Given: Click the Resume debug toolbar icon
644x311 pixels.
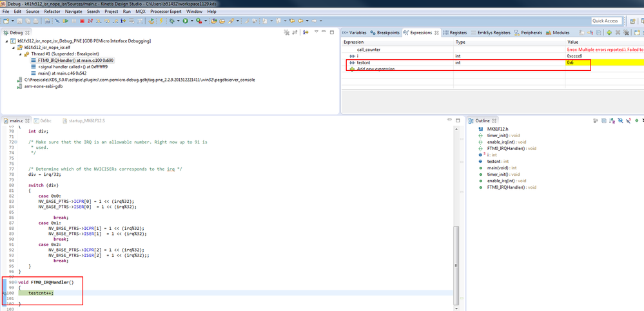Looking at the screenshot, I should (66, 21).
